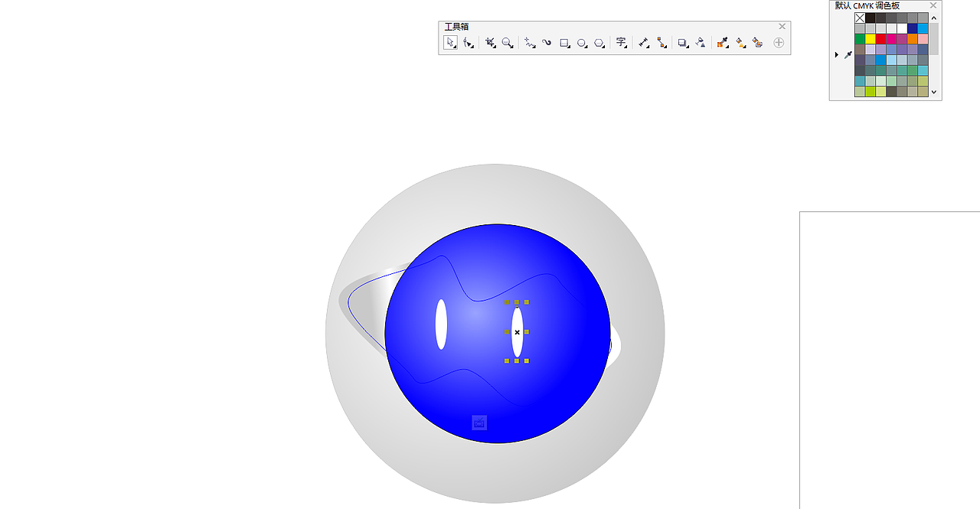Open the CMYK palette flyout arrow
The image size is (980, 509).
[836, 54]
